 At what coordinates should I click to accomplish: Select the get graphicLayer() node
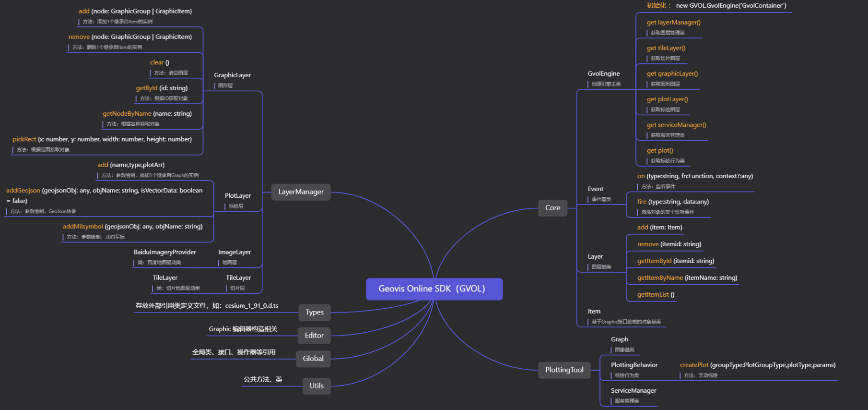tap(672, 78)
